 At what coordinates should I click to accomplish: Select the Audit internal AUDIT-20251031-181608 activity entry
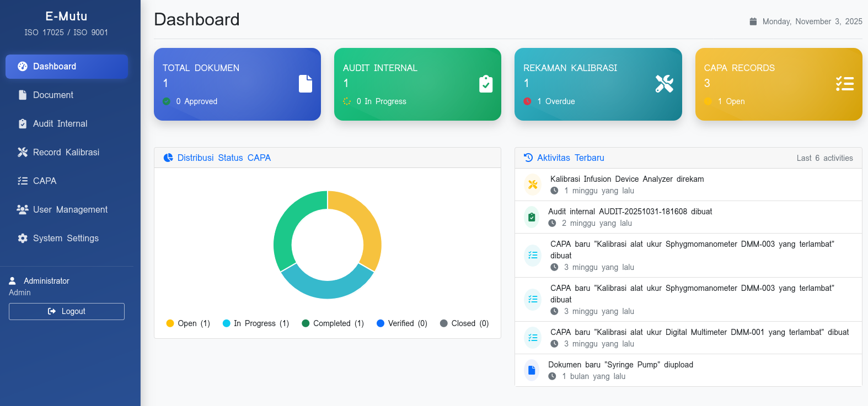pyautogui.click(x=630, y=212)
